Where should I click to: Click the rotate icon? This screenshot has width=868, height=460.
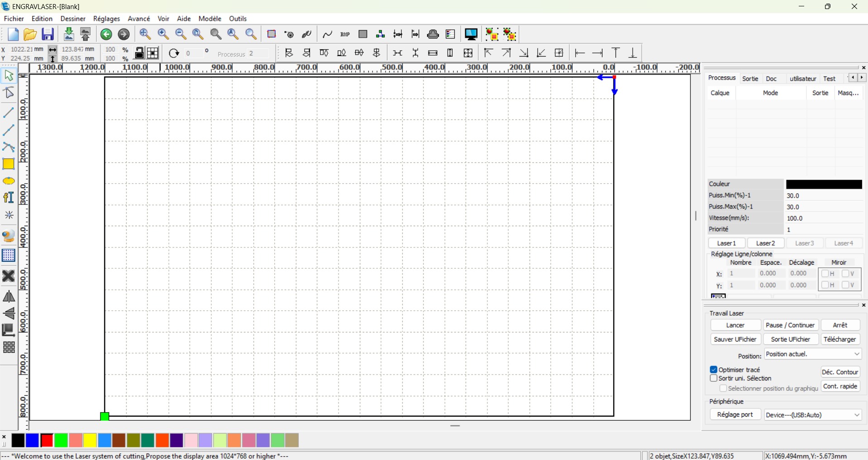point(174,53)
